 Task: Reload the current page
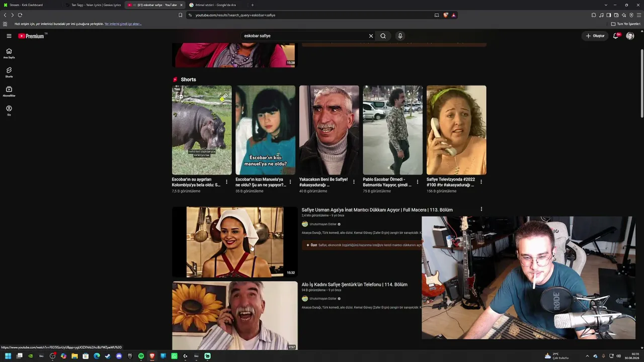tap(20, 15)
